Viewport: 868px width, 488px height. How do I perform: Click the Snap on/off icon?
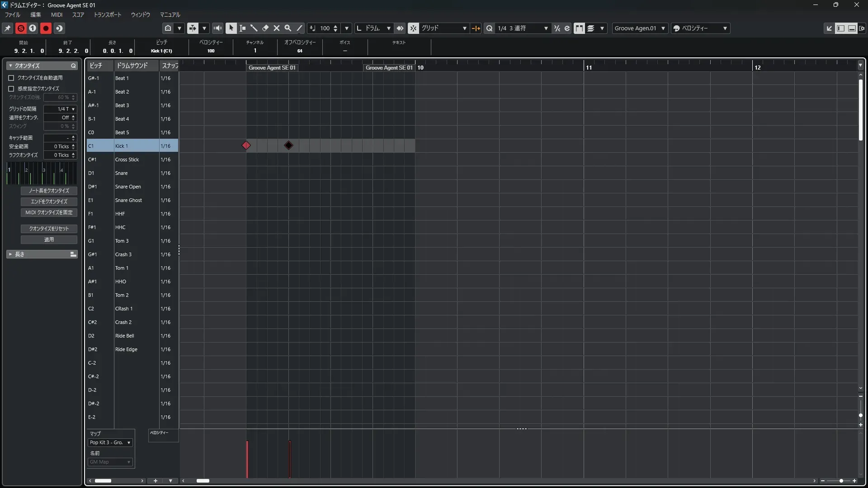(x=414, y=28)
